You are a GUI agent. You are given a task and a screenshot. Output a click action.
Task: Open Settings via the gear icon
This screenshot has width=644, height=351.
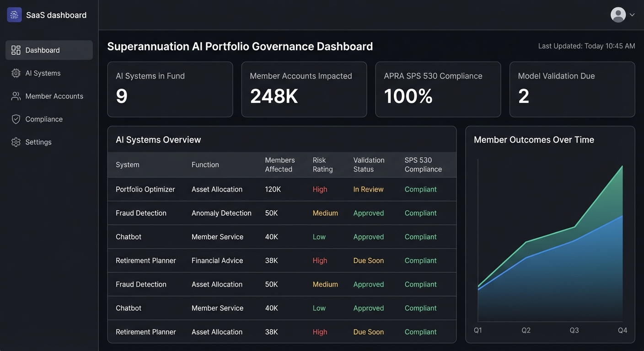click(x=16, y=142)
